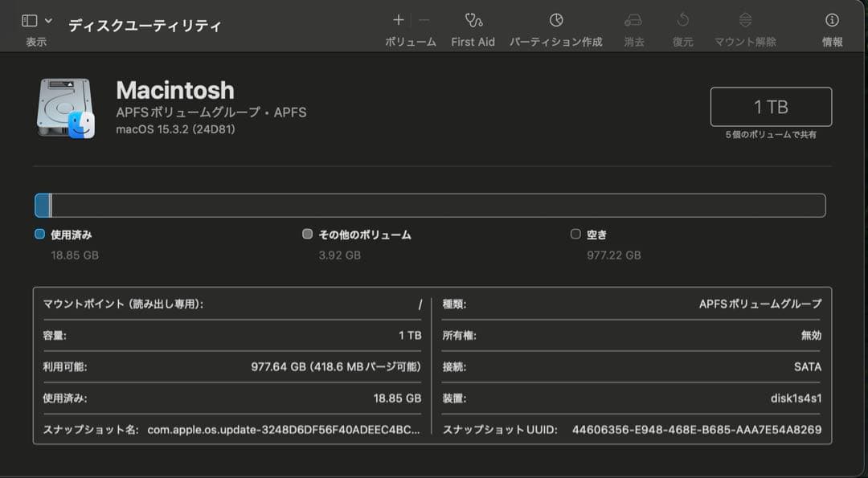Toggle the その他のボリューム checkbox
This screenshot has width=868, height=478.
pyautogui.click(x=307, y=234)
